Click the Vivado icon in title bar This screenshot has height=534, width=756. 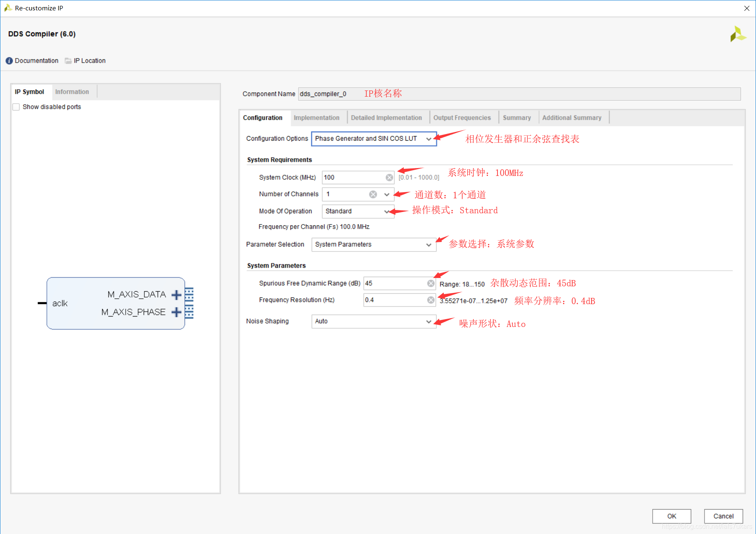click(7, 8)
